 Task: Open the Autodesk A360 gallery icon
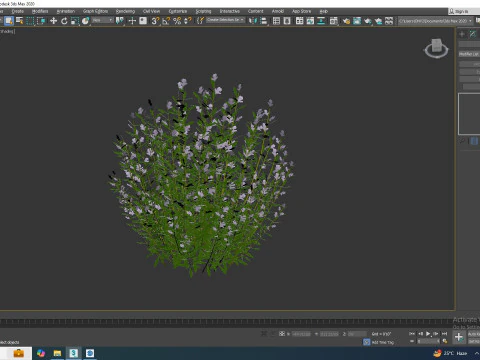389,21
